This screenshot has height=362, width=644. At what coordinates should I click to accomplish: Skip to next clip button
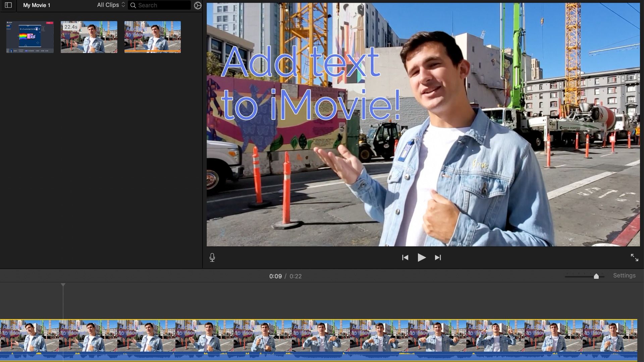click(x=438, y=257)
